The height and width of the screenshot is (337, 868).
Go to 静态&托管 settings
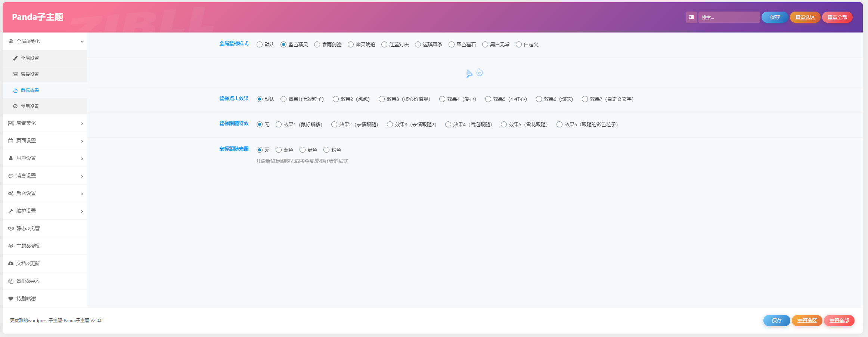click(45, 229)
